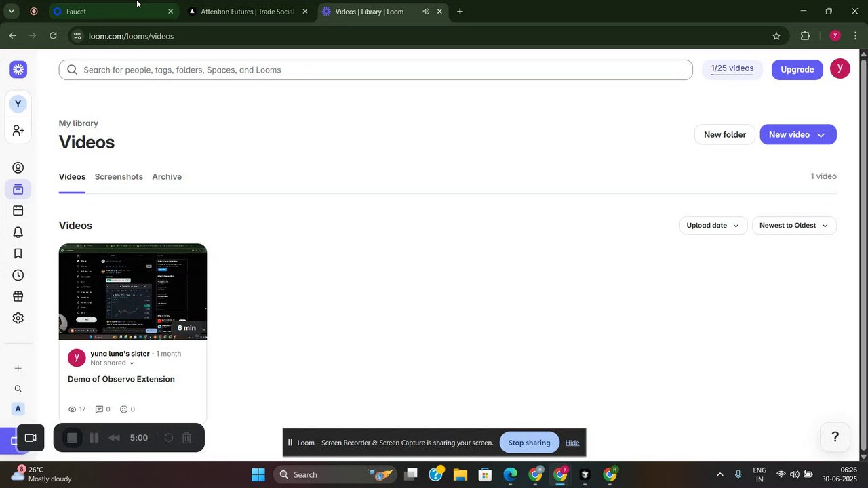Open the gift rewards icon
Image resolution: width=868 pixels, height=488 pixels.
[x=18, y=296]
